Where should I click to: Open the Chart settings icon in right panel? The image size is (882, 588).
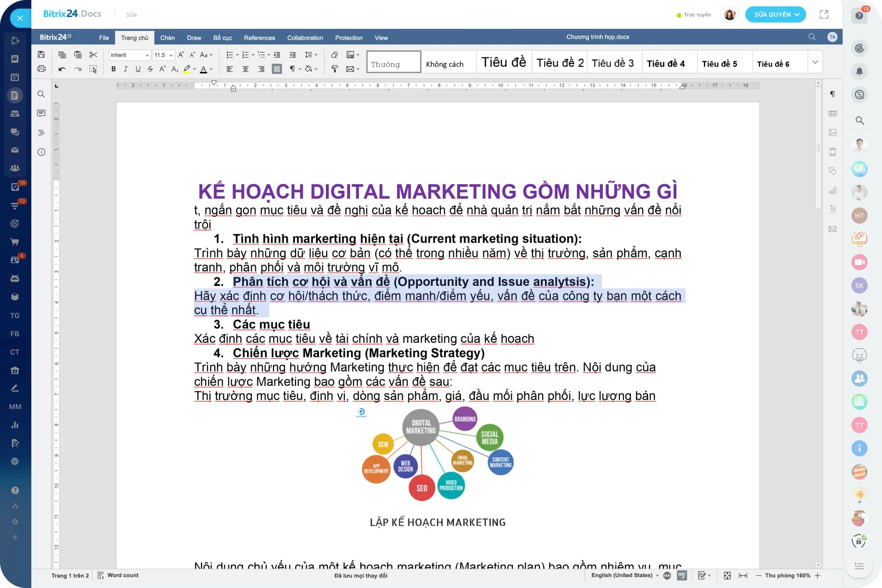point(832,190)
